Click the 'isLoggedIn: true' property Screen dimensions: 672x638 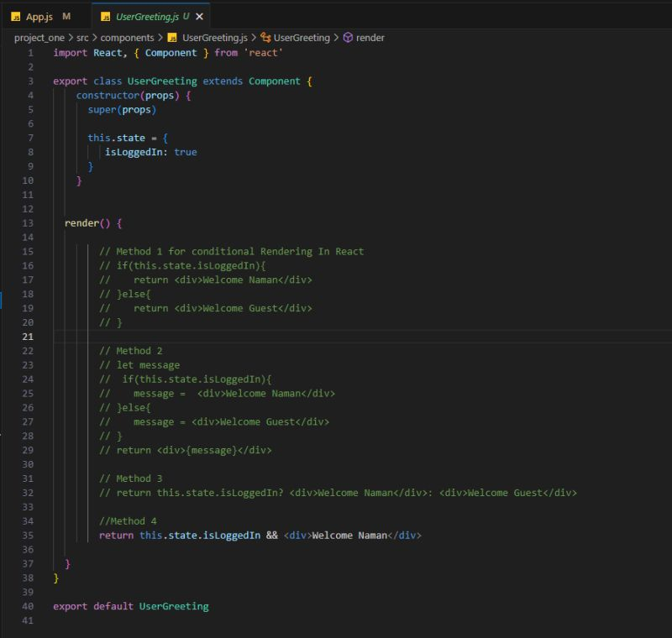[x=151, y=153]
